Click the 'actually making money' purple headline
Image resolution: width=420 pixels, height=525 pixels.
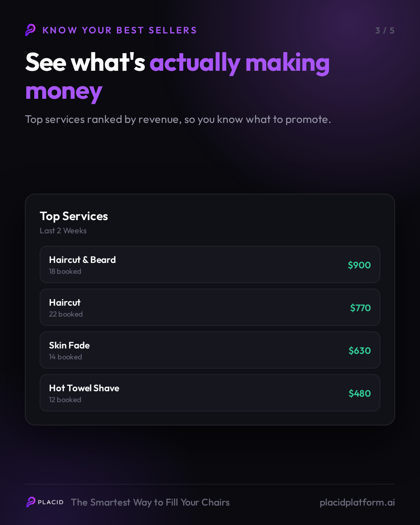[x=177, y=77]
